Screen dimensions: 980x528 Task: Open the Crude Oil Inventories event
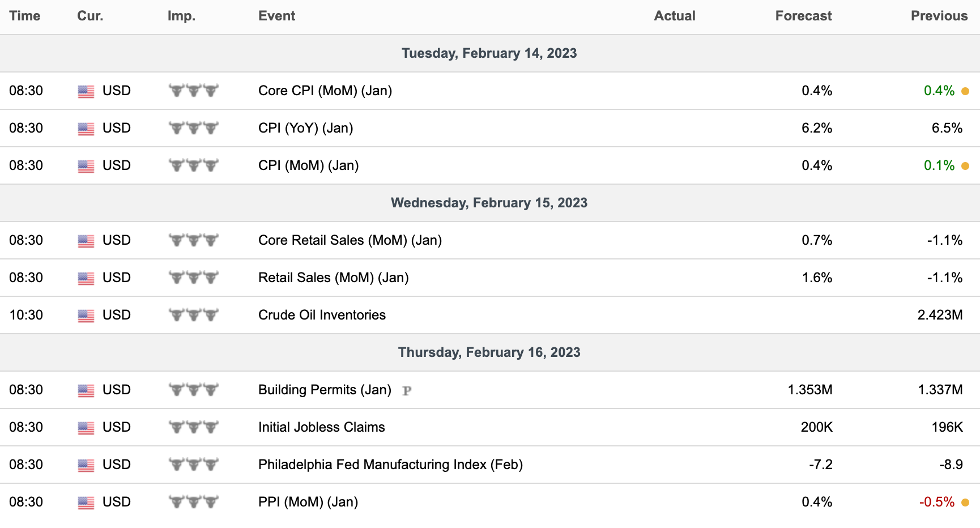(322, 315)
